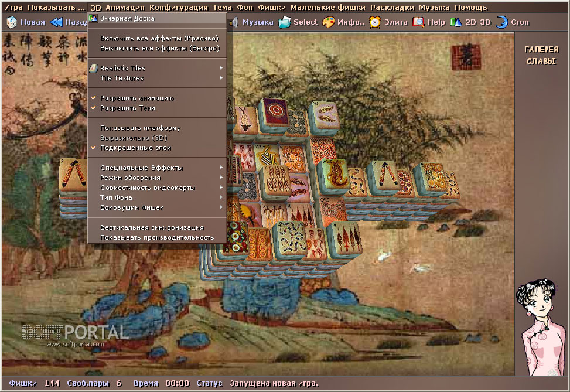Expand Realistic Tiles submenu

click(x=157, y=68)
